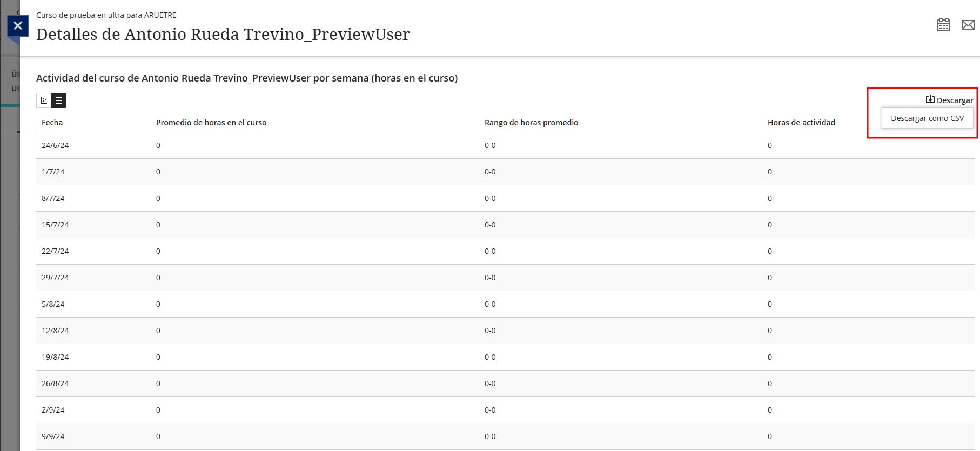Click the Detalles de Antonio Rueda title

click(223, 35)
